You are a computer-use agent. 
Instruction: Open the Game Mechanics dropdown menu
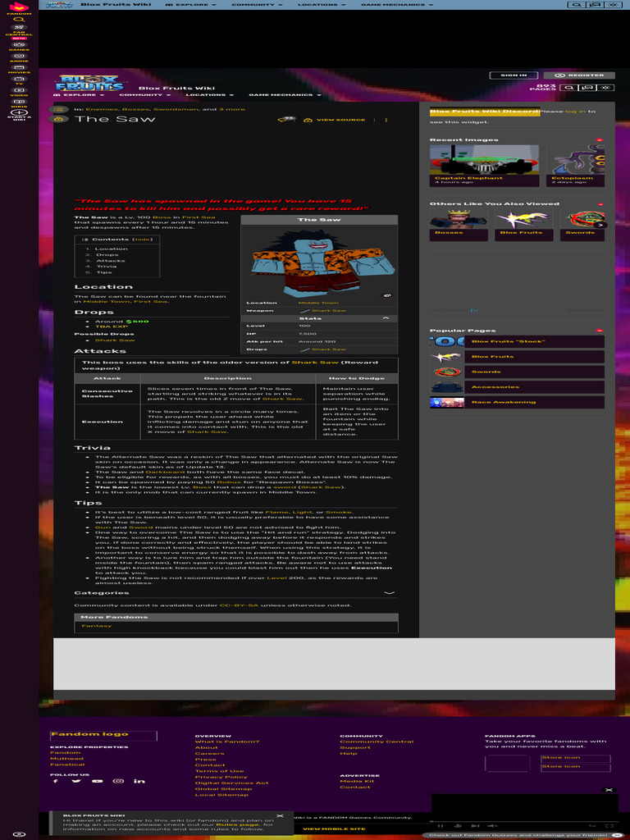point(284,95)
